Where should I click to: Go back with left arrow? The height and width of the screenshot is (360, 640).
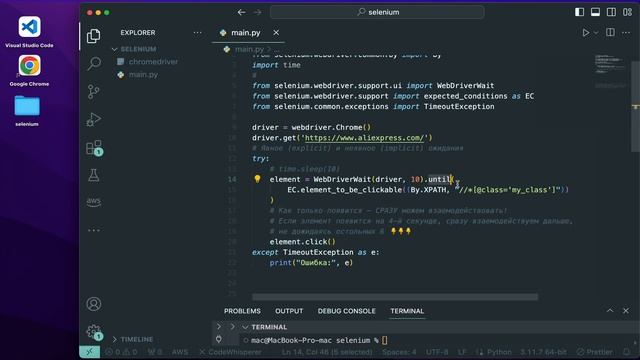pyautogui.click(x=242, y=12)
